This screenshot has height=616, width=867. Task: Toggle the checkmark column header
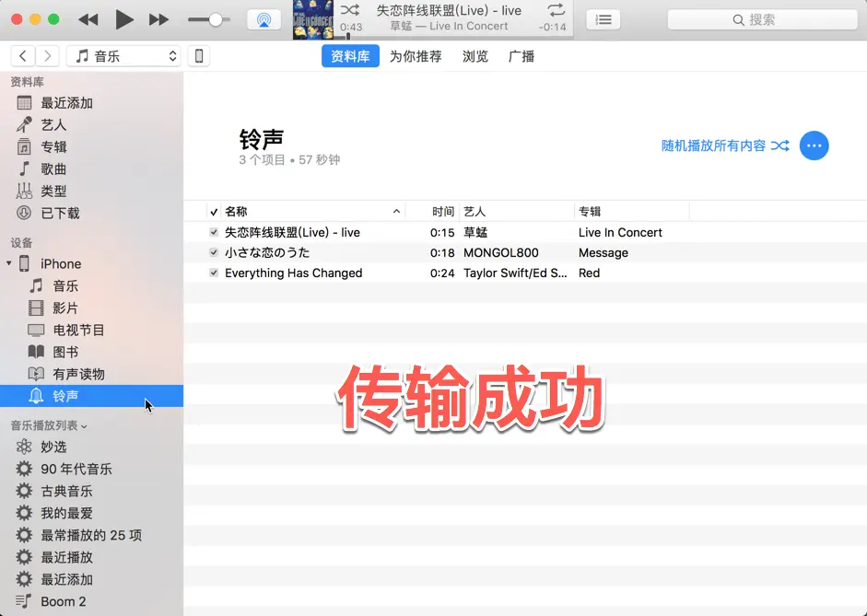point(214,212)
